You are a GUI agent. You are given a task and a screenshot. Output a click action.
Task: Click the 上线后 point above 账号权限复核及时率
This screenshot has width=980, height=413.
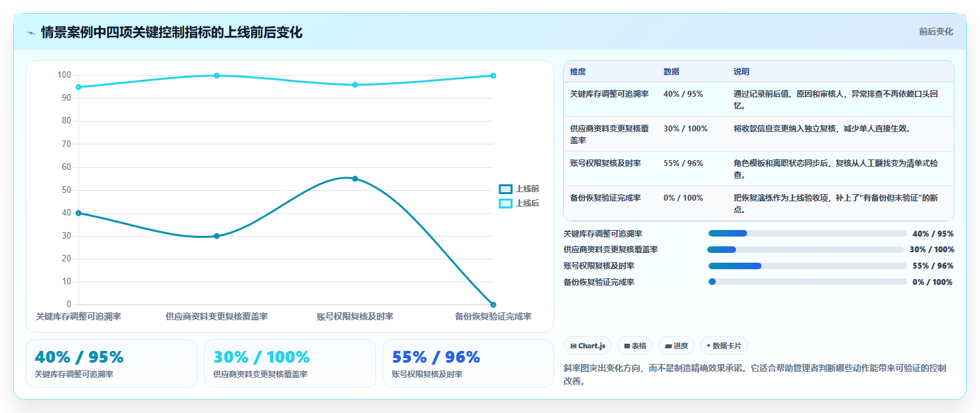pos(355,84)
